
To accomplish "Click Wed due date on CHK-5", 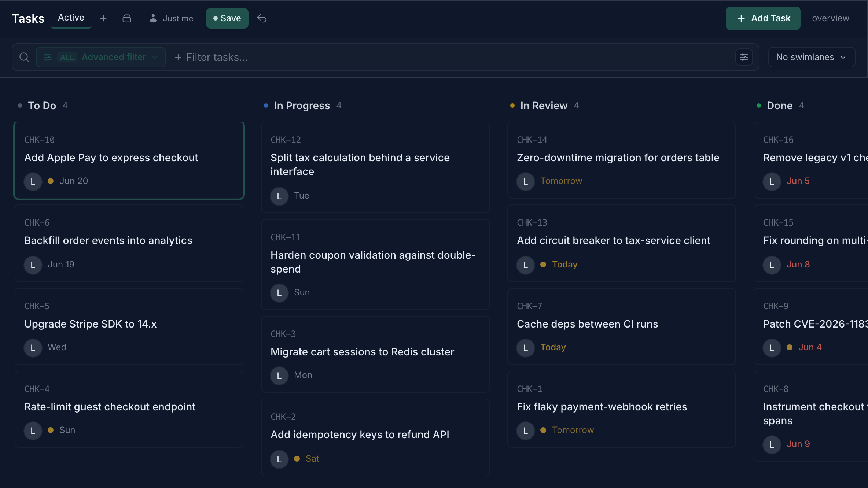I will (x=57, y=347).
